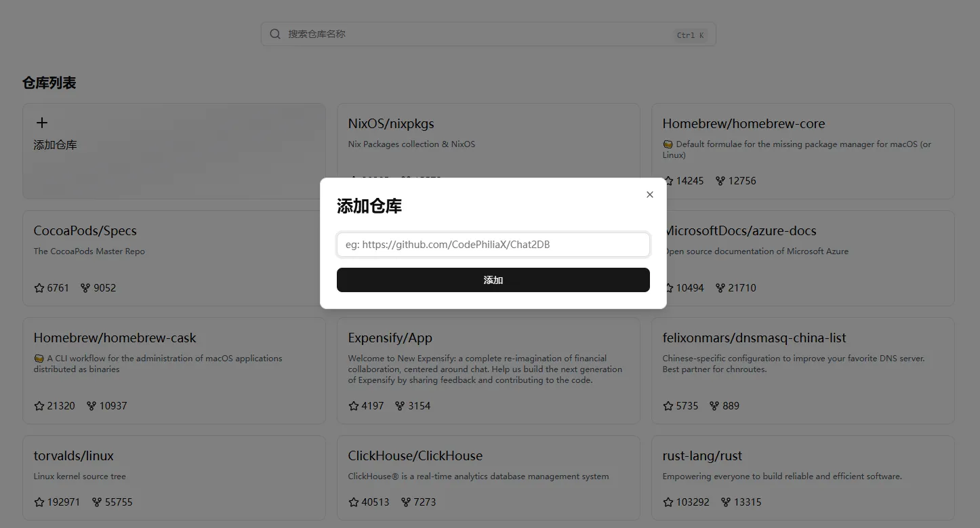980x528 pixels.
Task: Close the 添加仓库 dialog with X
Action: tap(650, 195)
